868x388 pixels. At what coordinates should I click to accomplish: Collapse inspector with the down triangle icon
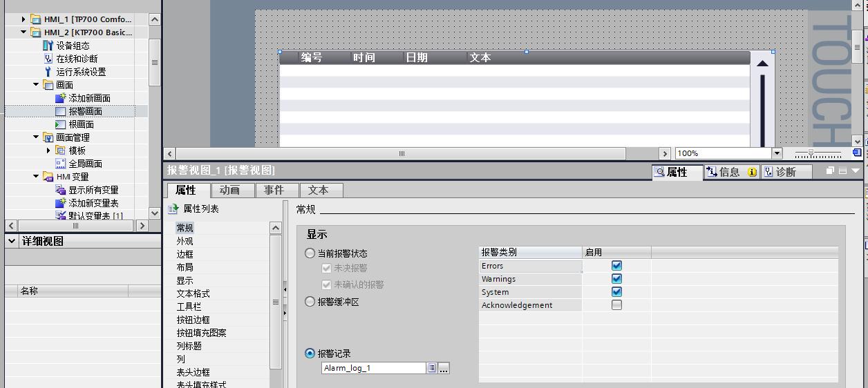pyautogui.click(x=856, y=171)
